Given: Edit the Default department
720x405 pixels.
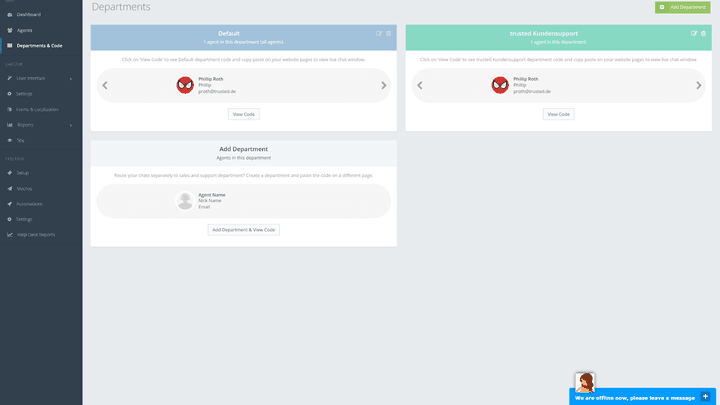Looking at the screenshot, I should point(379,34).
